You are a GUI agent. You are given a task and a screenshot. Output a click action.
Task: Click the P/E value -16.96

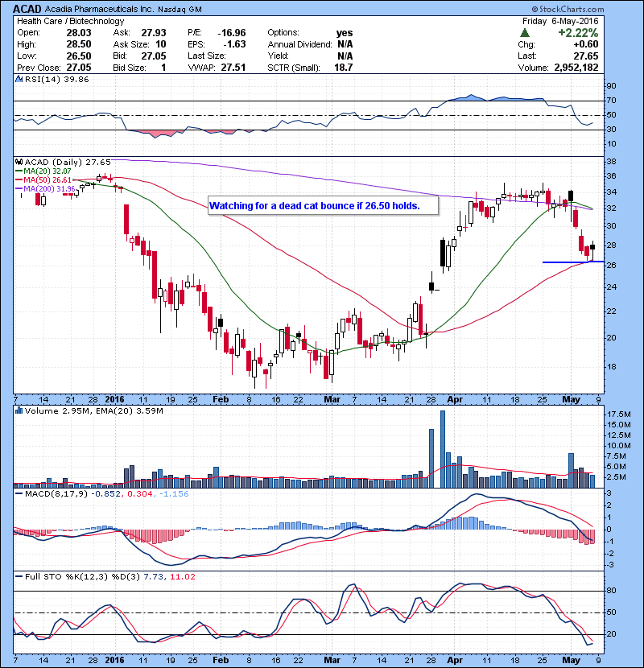coord(232,33)
